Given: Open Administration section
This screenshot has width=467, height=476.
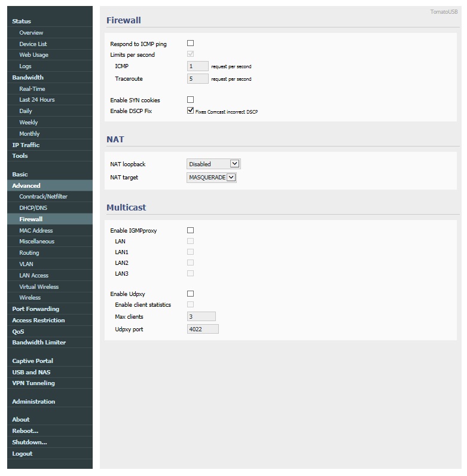Looking at the screenshot, I should (x=50, y=402).
